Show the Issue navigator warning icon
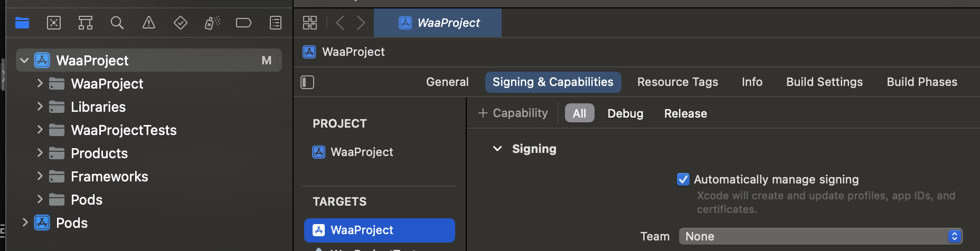The image size is (980, 251). (x=149, y=23)
